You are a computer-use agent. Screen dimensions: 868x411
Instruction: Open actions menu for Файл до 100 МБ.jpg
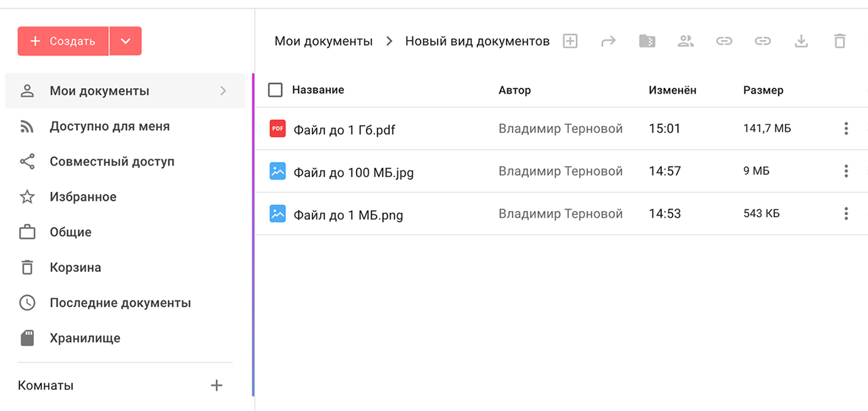pyautogui.click(x=846, y=171)
